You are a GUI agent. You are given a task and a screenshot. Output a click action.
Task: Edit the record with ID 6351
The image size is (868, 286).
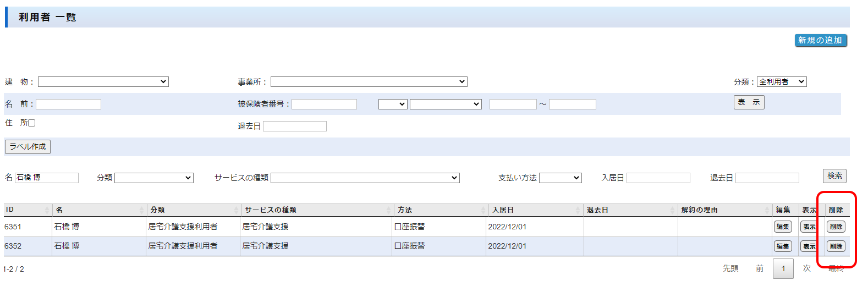(782, 227)
